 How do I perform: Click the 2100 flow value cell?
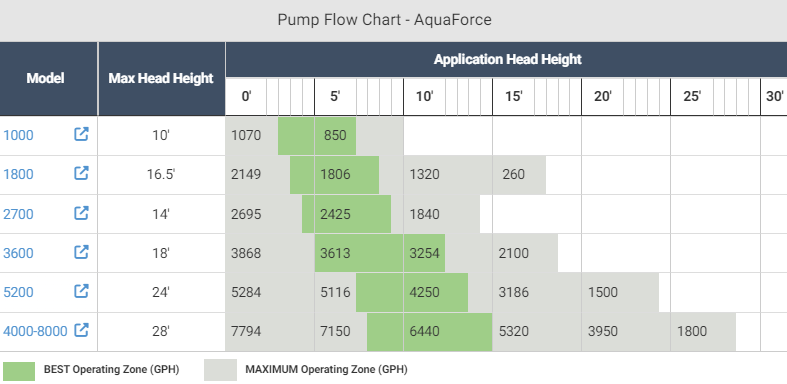513,253
